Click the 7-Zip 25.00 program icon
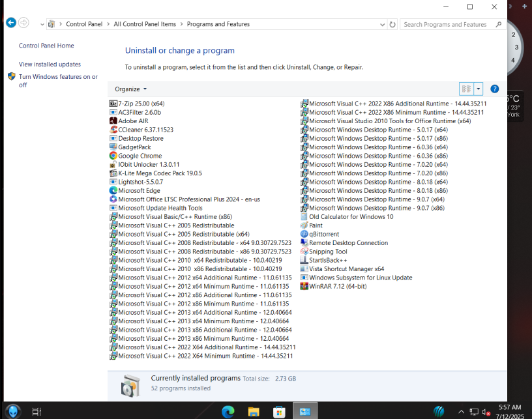This screenshot has height=419, width=532. coord(113,104)
